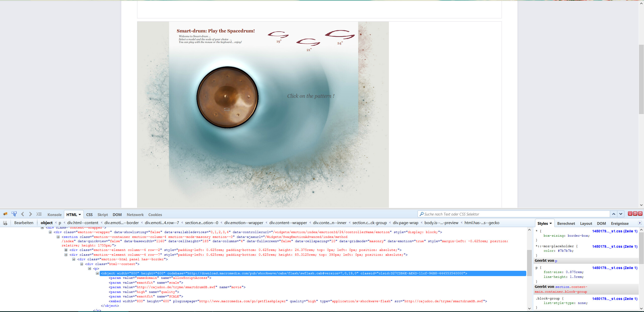Viewport: 644px width, 312px height.
Task: Show more side panel tabs arrow
Action: click(640, 223)
